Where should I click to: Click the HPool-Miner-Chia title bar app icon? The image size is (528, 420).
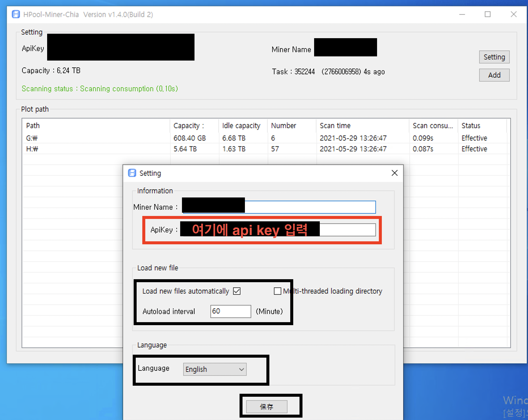[16, 14]
